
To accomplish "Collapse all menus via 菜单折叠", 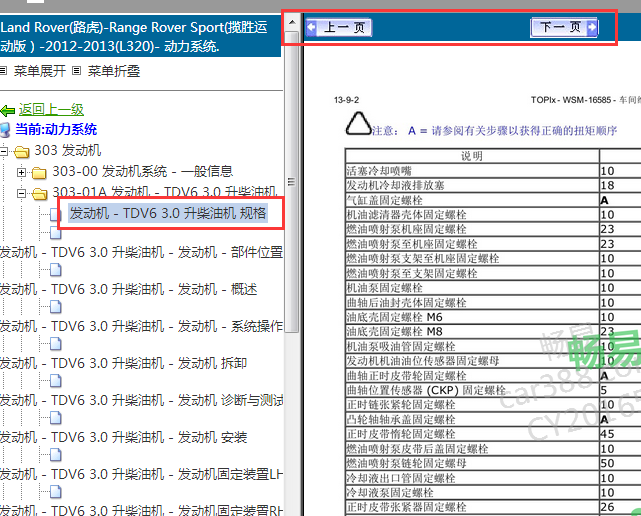I will tap(114, 71).
